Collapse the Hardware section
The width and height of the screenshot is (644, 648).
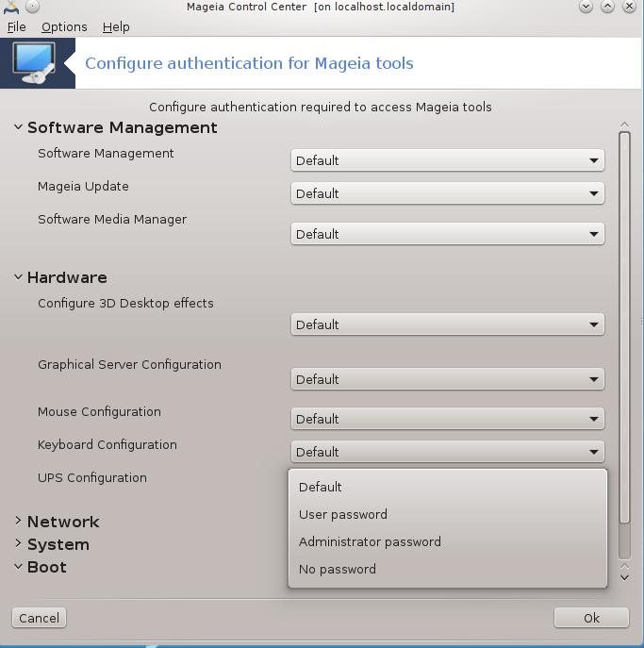point(18,277)
